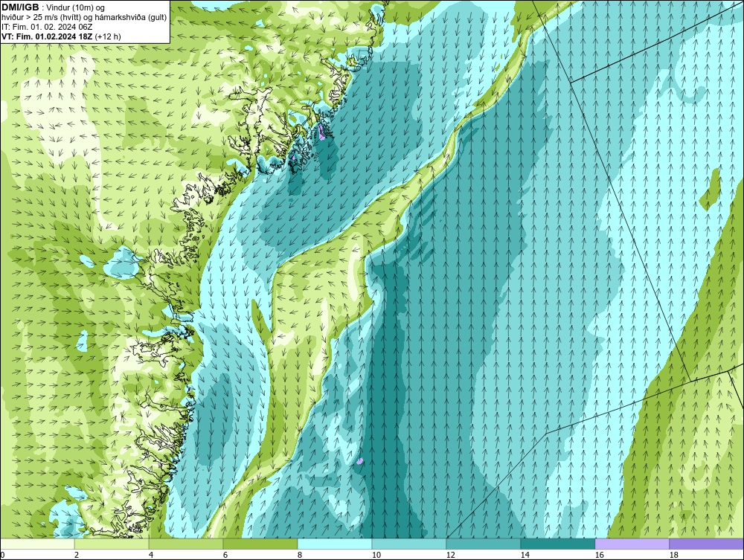744x560 pixels.
Task: Click the legend scale label '2'
Action: (77, 555)
